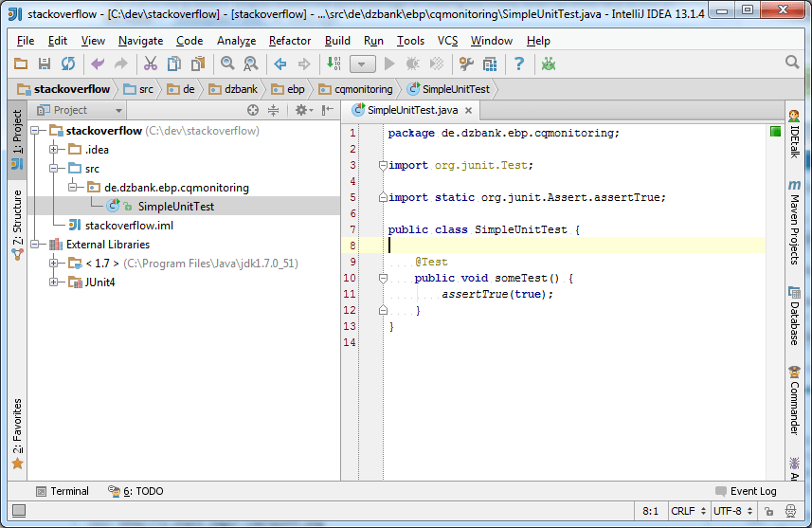Image resolution: width=812 pixels, height=528 pixels.
Task: Click the Synchronize icon in toolbar
Action: 67,64
